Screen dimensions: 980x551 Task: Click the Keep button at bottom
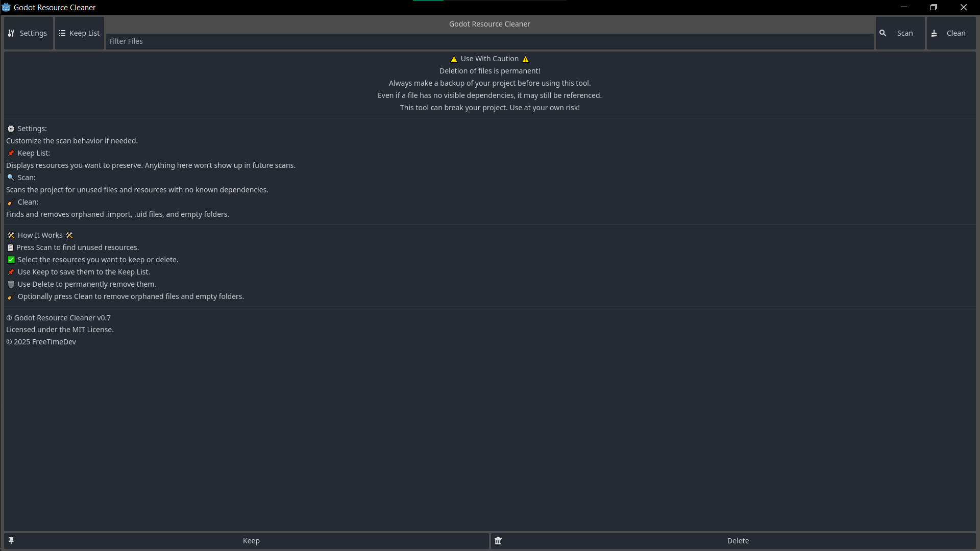click(247, 541)
